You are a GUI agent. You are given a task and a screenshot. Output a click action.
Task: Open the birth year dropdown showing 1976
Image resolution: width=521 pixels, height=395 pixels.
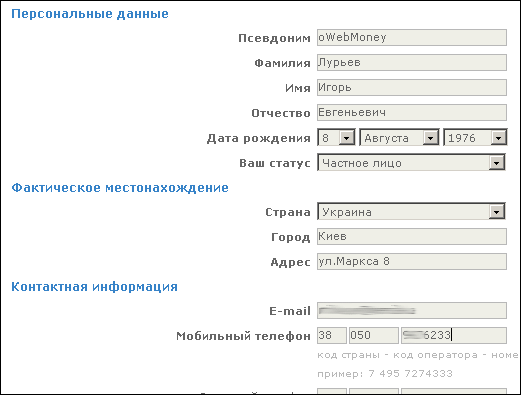click(x=475, y=138)
